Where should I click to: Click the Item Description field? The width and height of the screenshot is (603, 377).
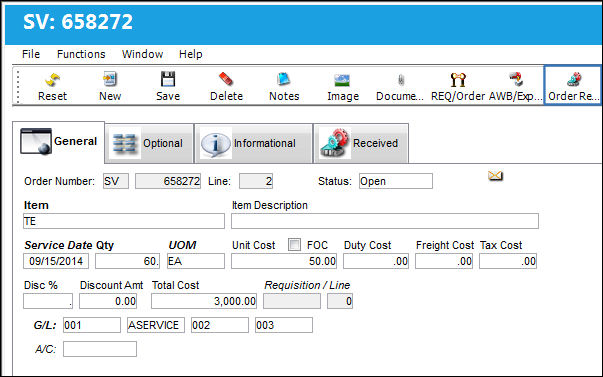point(385,221)
